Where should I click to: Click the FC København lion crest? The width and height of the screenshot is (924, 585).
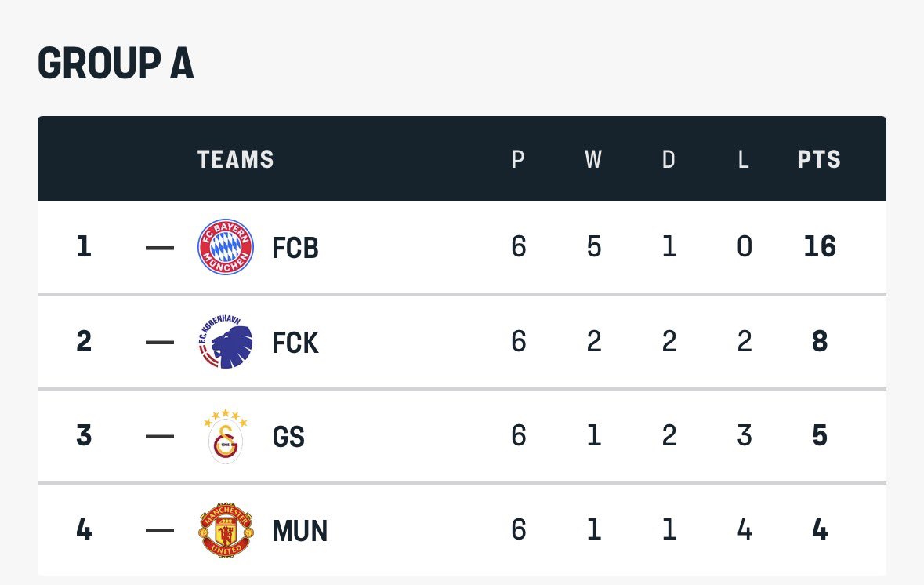tap(226, 342)
